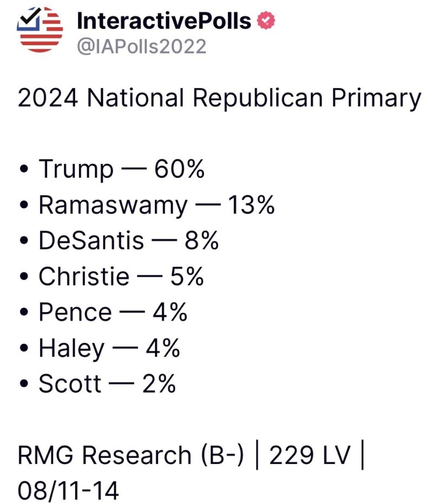Click the RMG Research (B-) text

pyautogui.click(x=130, y=455)
